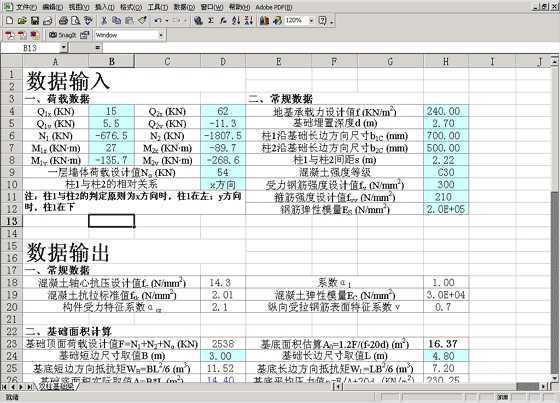Select the Format Painter brush
This screenshot has width=560, height=403.
tap(142, 20)
